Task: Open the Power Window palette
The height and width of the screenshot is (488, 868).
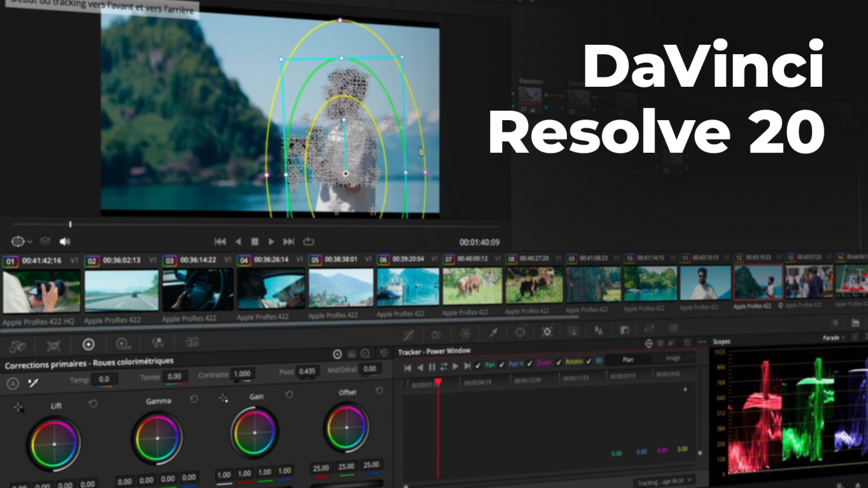Action: click(x=520, y=332)
